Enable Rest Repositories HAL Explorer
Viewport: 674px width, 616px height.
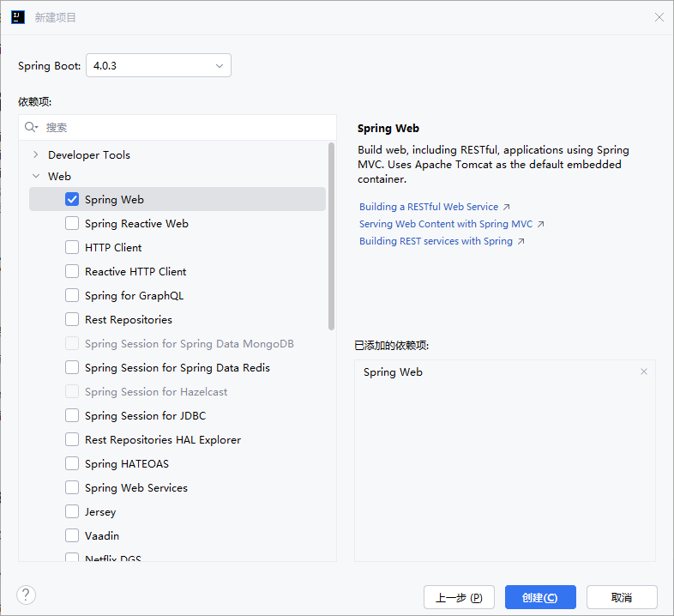tap(72, 439)
